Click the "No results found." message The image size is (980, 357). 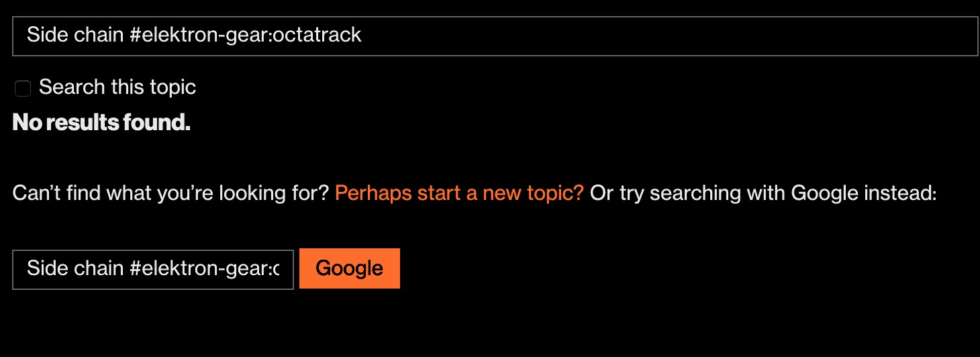pos(101,123)
